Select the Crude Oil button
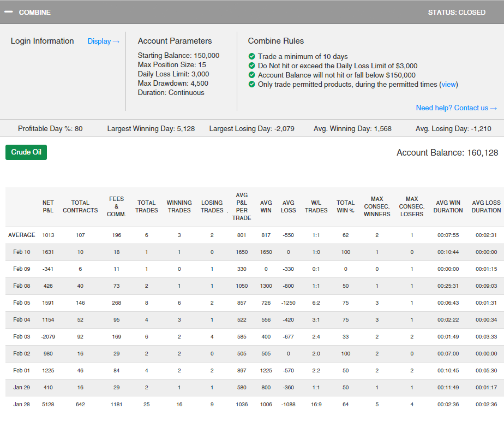This screenshot has width=504, height=427. point(26,152)
